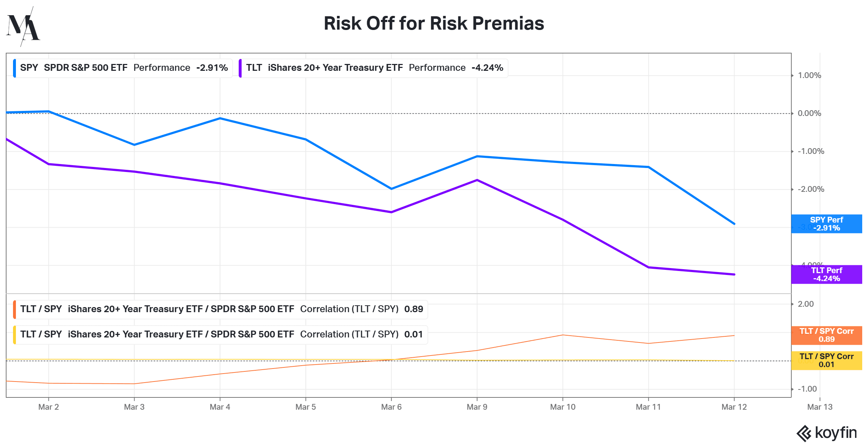This screenshot has width=868, height=448.
Task: Click the orange TLT / SPY Corr 0.89 tag
Action: (x=826, y=335)
